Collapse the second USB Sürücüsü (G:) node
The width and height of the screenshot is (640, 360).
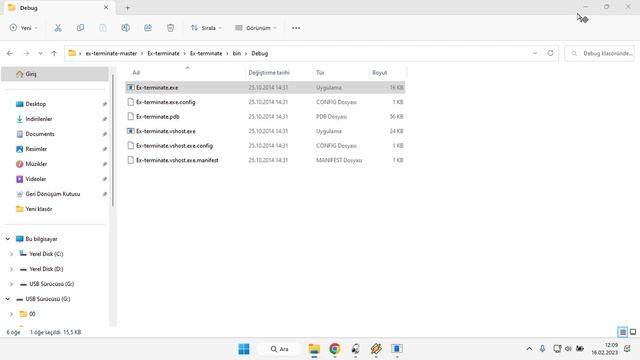(8, 299)
